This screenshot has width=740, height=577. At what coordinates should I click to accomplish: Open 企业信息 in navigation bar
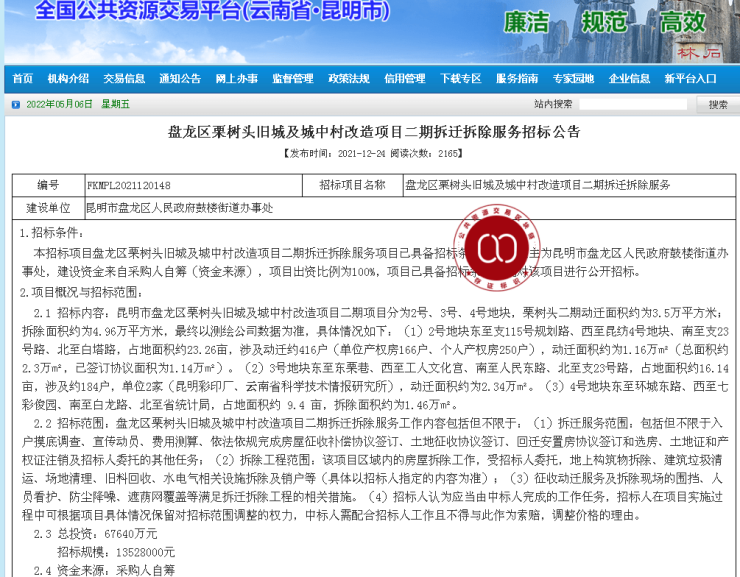(629, 79)
